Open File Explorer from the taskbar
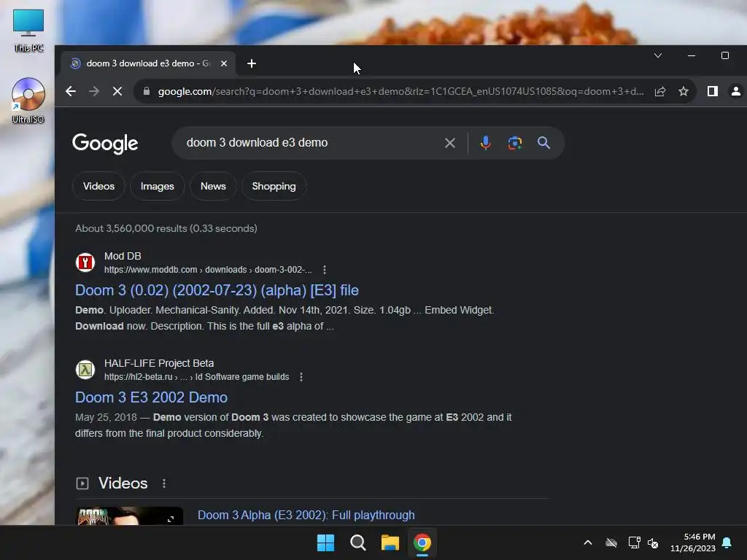Viewport: 747px width, 560px height. tap(390, 542)
